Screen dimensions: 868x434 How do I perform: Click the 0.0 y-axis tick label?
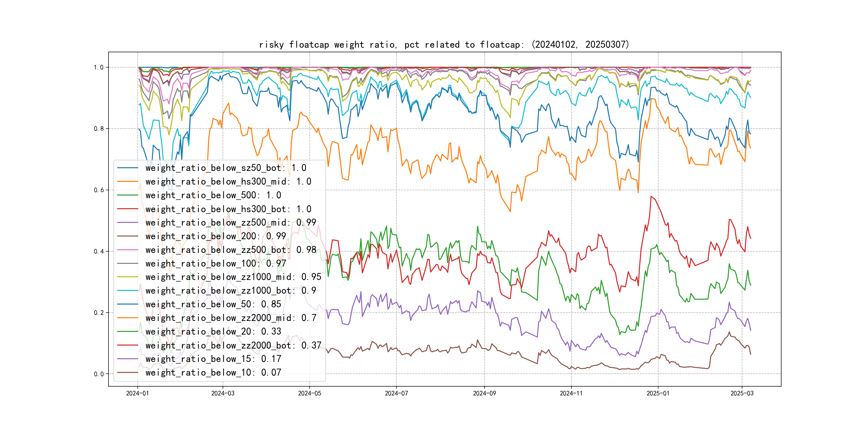tap(98, 374)
